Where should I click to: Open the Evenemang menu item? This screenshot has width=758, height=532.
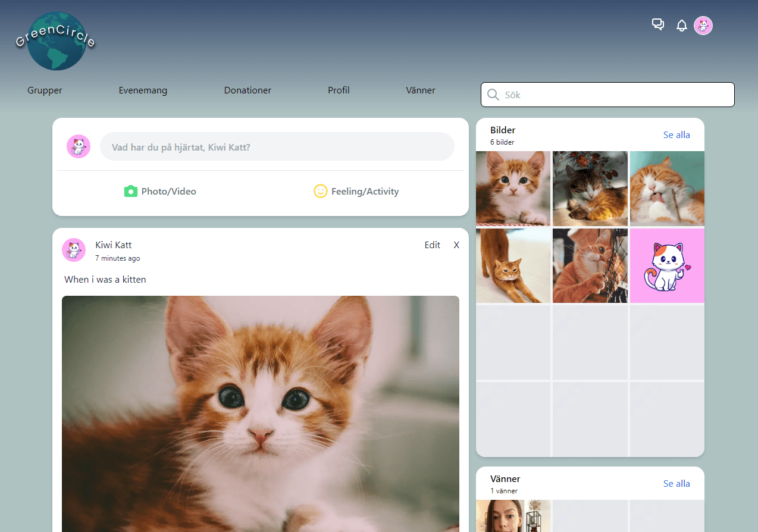point(143,90)
